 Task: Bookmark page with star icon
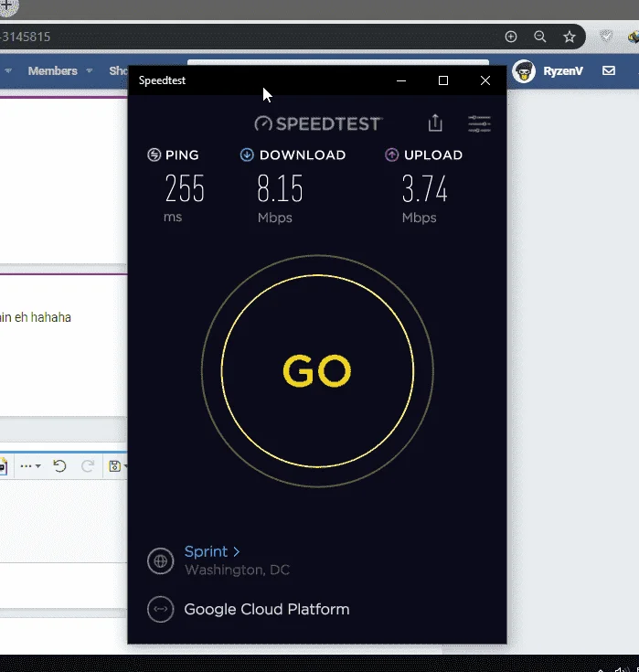570,37
